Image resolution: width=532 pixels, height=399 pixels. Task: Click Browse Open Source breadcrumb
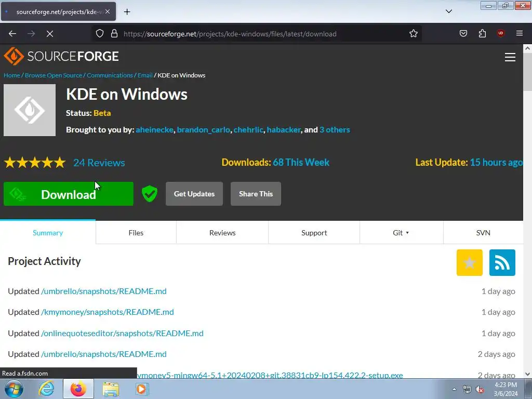(x=54, y=75)
